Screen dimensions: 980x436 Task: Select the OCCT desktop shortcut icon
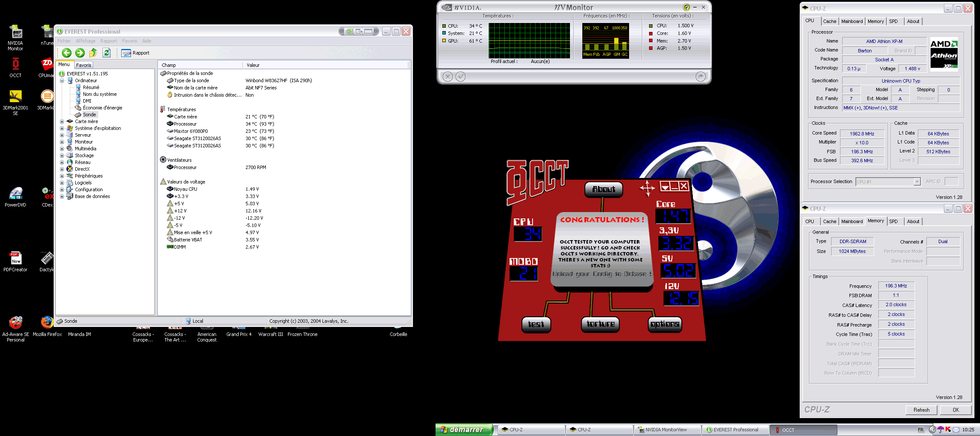tap(15, 68)
